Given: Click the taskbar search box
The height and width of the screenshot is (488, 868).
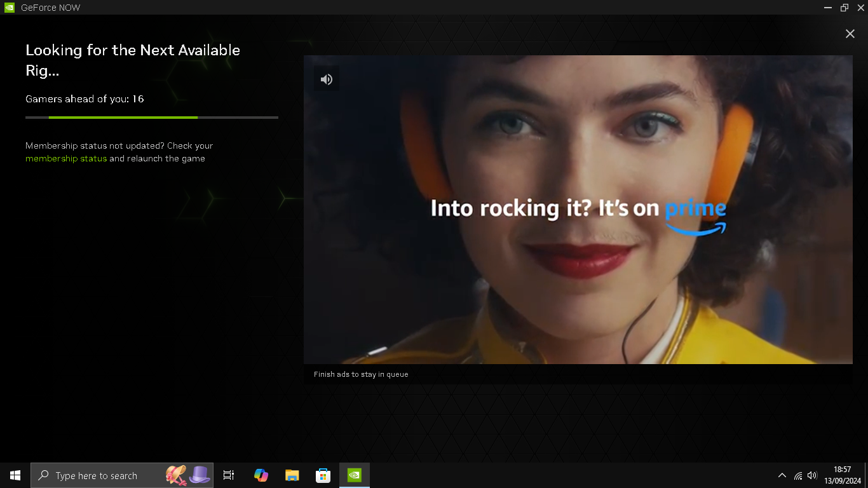Looking at the screenshot, I should (122, 475).
